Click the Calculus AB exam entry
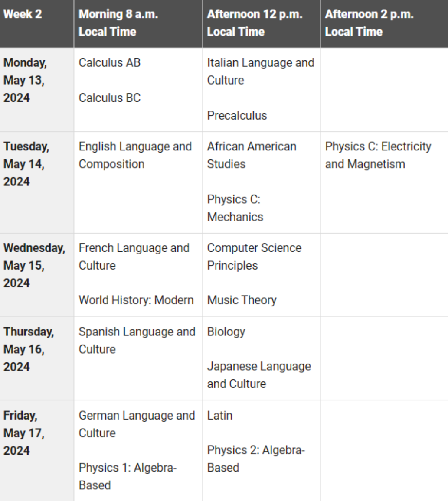This screenshot has width=448, height=501. tap(110, 63)
